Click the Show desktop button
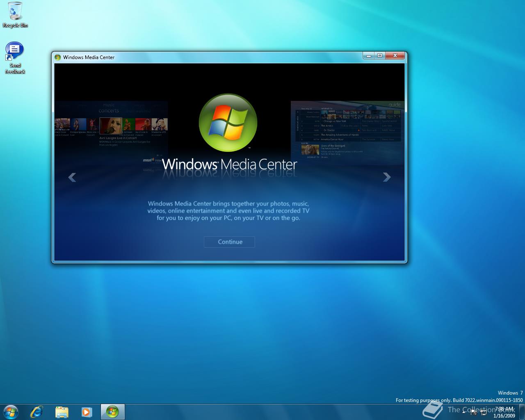 click(x=522, y=412)
